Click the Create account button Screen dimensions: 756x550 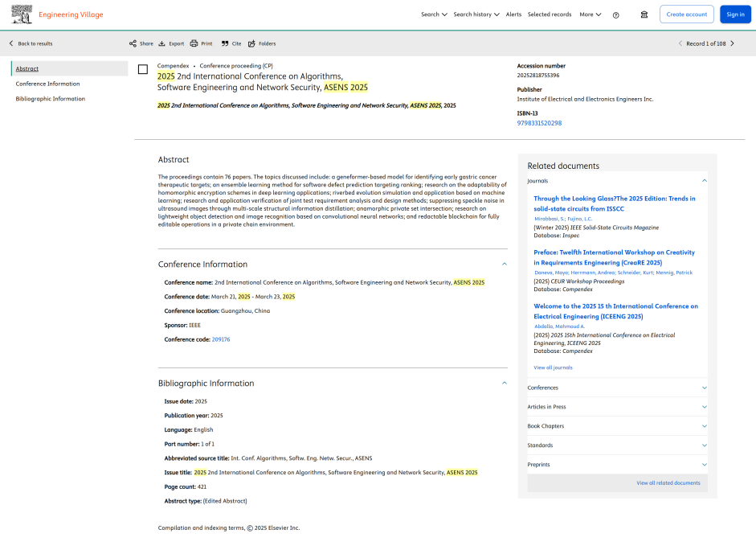coord(686,14)
